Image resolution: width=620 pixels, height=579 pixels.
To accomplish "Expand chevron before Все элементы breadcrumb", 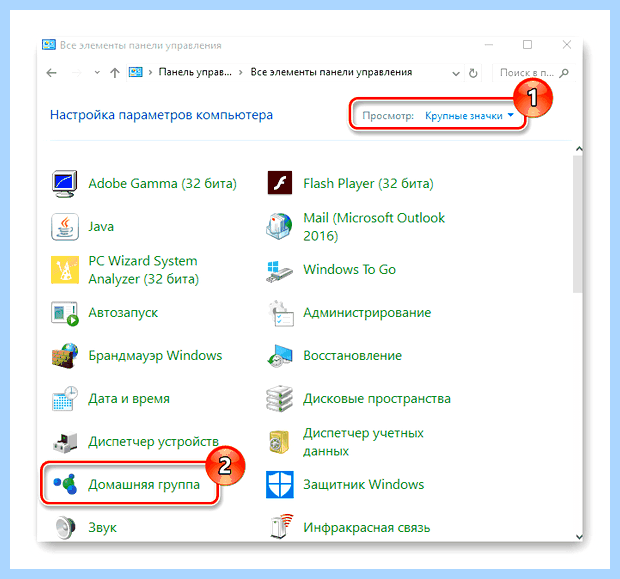I will [x=241, y=72].
